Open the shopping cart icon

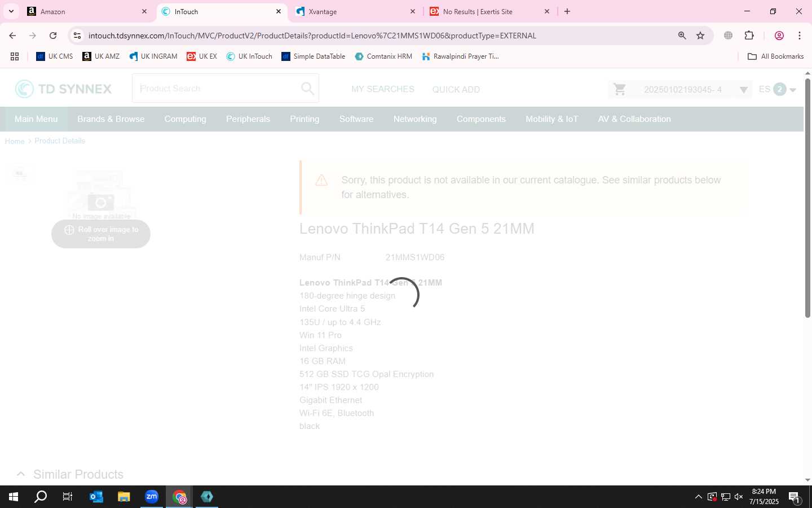(x=620, y=89)
